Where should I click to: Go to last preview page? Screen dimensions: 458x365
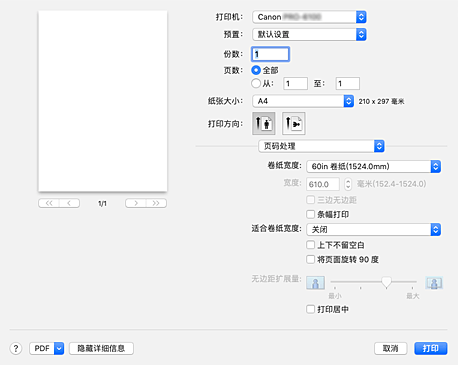pyautogui.click(x=156, y=203)
